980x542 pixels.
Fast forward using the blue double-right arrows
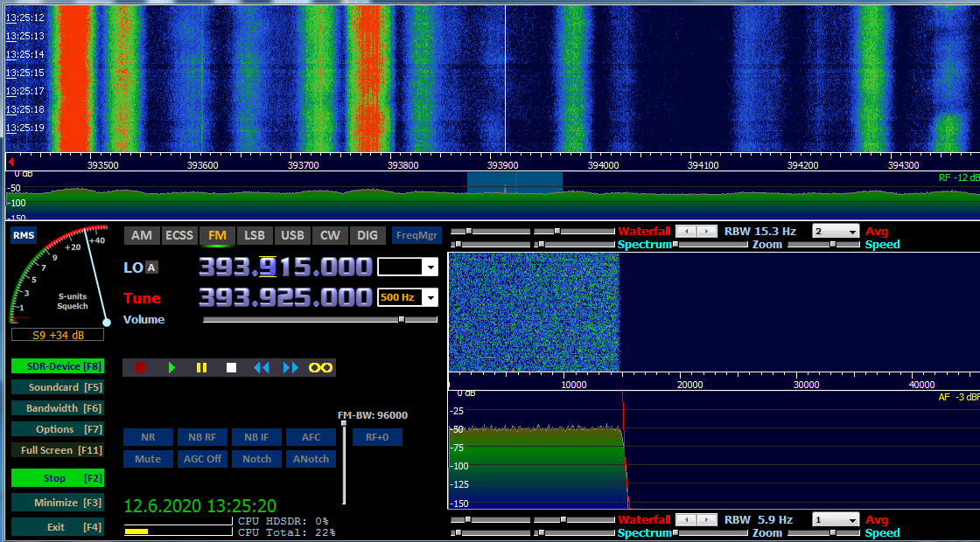coord(291,368)
